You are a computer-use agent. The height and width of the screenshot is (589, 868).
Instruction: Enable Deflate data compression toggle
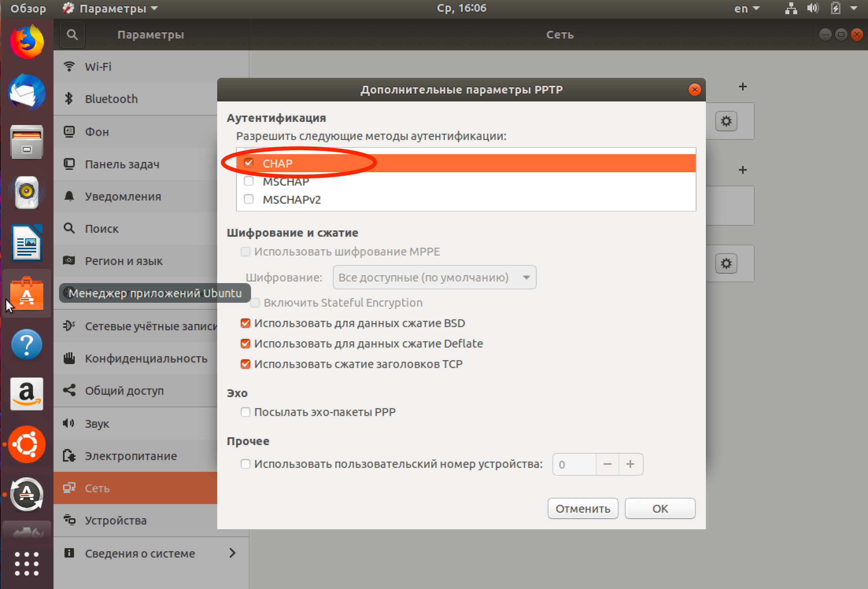pos(246,343)
